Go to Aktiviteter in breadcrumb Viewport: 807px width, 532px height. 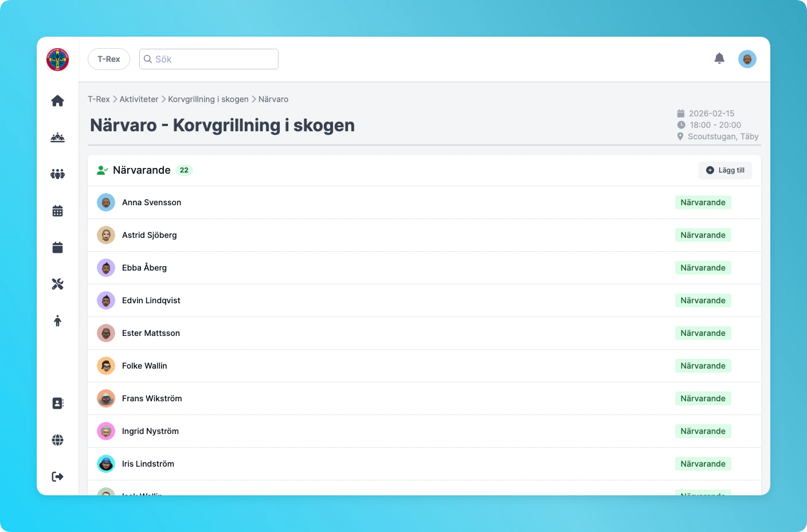point(139,99)
